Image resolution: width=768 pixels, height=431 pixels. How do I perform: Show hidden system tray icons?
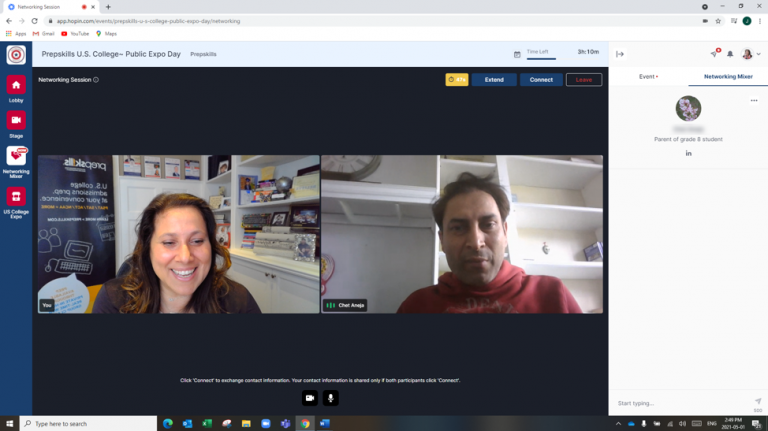point(619,424)
